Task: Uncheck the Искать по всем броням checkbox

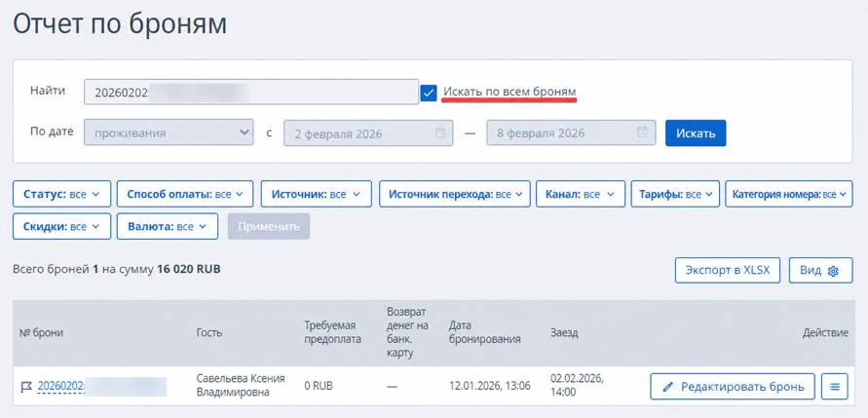Action: (429, 93)
